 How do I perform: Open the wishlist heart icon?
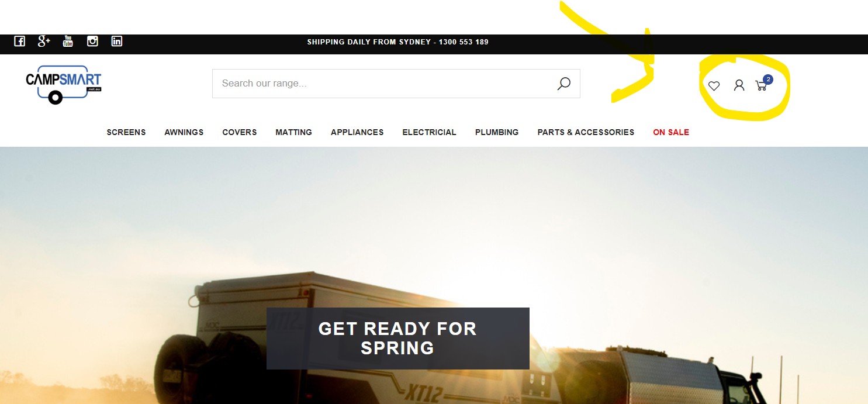click(714, 86)
